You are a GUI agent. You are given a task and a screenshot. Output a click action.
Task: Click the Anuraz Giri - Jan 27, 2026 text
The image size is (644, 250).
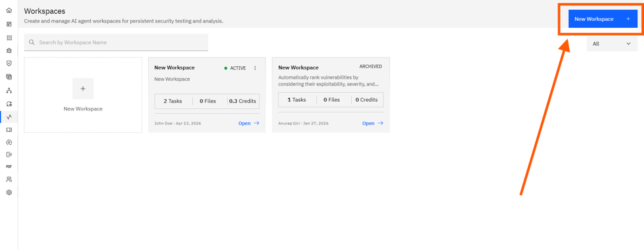(x=303, y=123)
